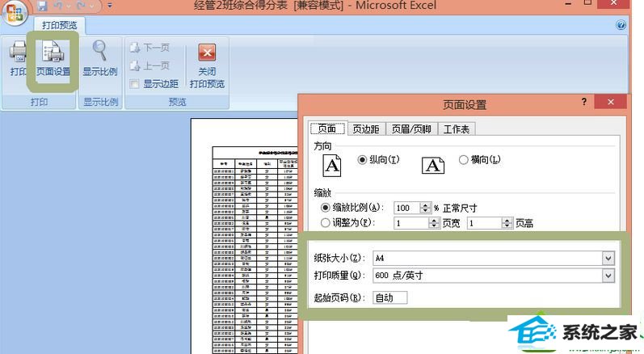Click the print preview page thumbnail

(244, 236)
